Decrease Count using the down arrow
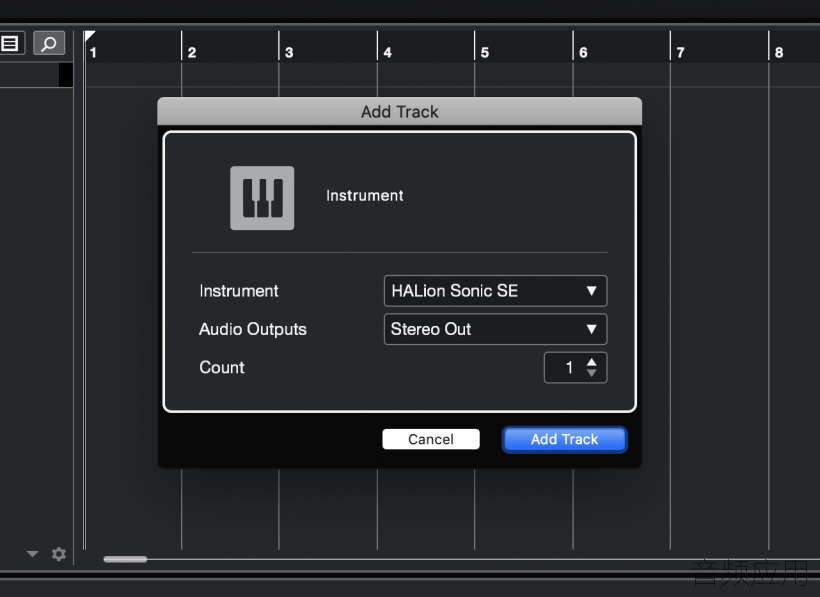 (591, 373)
